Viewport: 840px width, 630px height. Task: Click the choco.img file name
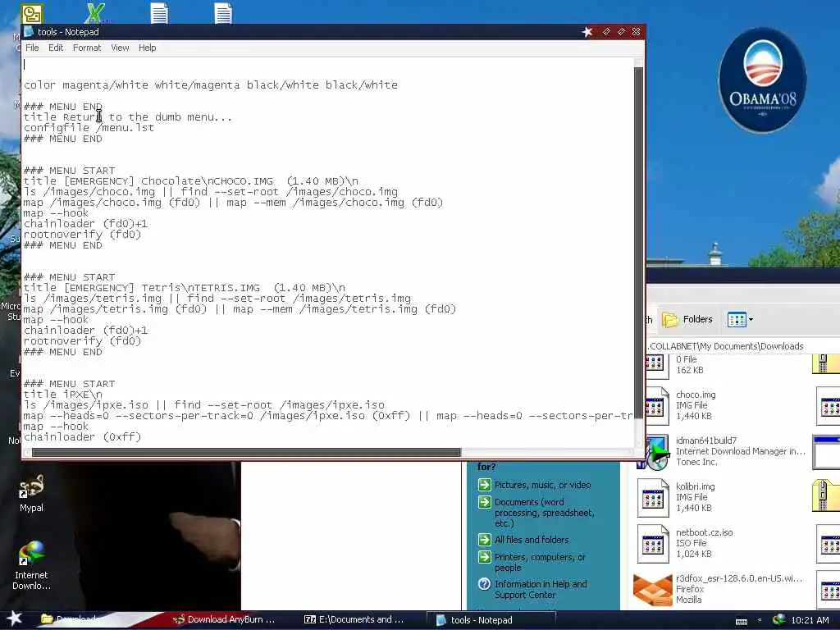[x=696, y=395]
